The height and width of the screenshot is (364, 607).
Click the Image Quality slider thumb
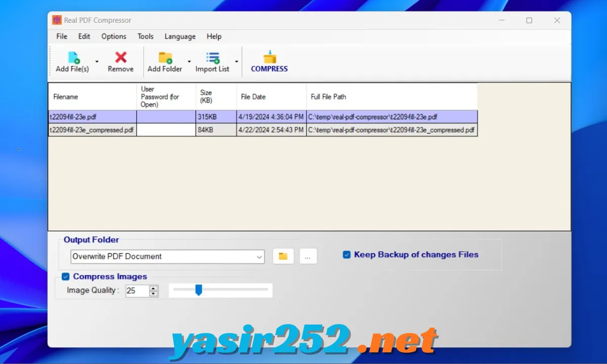click(199, 290)
